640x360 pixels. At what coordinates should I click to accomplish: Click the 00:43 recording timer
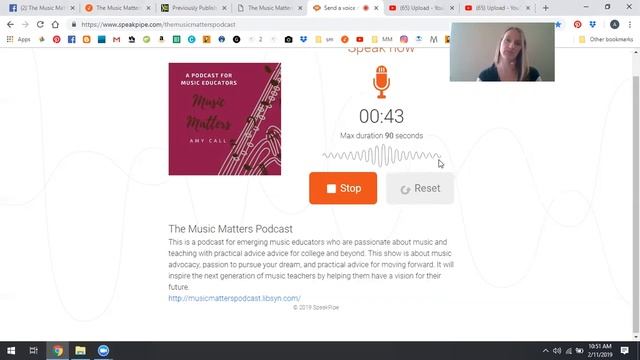[381, 116]
